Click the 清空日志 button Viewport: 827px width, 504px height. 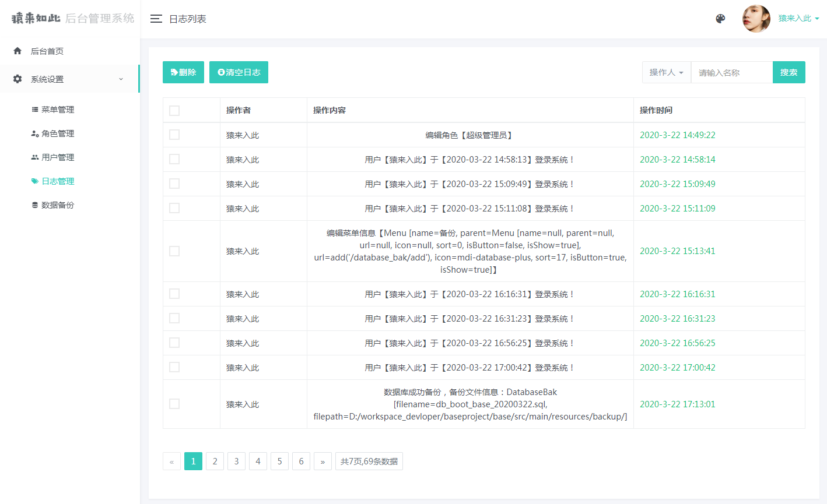[239, 72]
